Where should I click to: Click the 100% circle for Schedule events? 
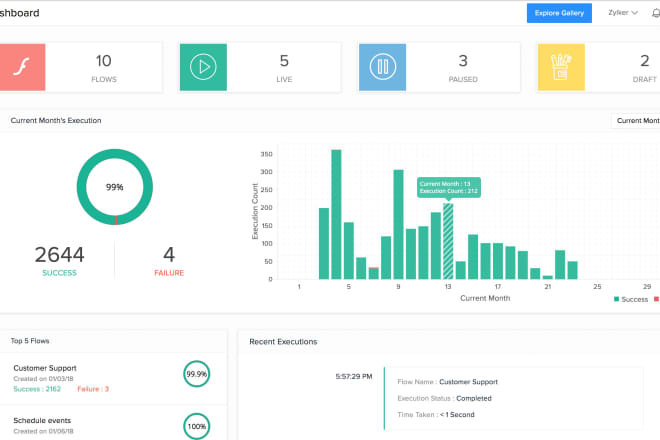pyautogui.click(x=197, y=426)
